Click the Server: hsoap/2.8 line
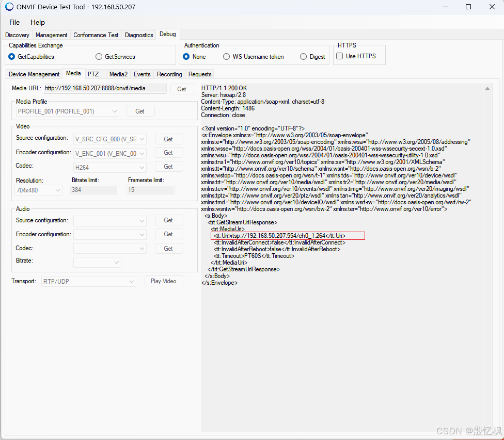The width and height of the screenshot is (504, 440). click(224, 95)
